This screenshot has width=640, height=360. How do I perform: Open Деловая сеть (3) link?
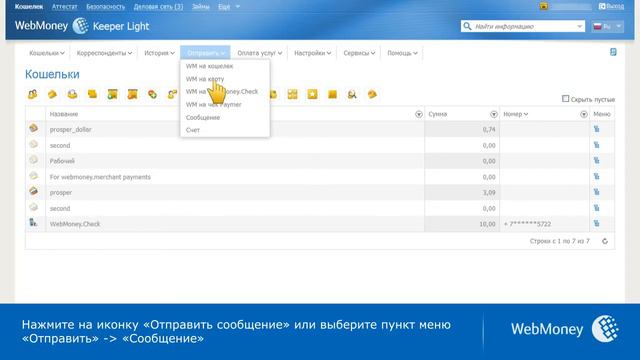coord(158,7)
